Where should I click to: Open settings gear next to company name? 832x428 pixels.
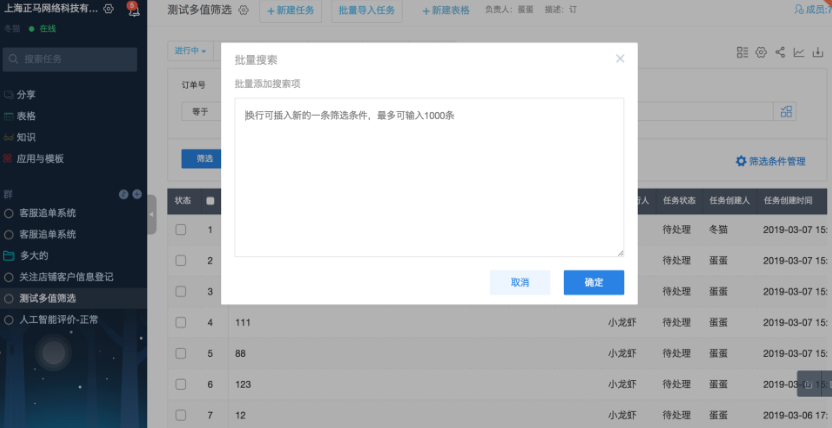click(108, 10)
